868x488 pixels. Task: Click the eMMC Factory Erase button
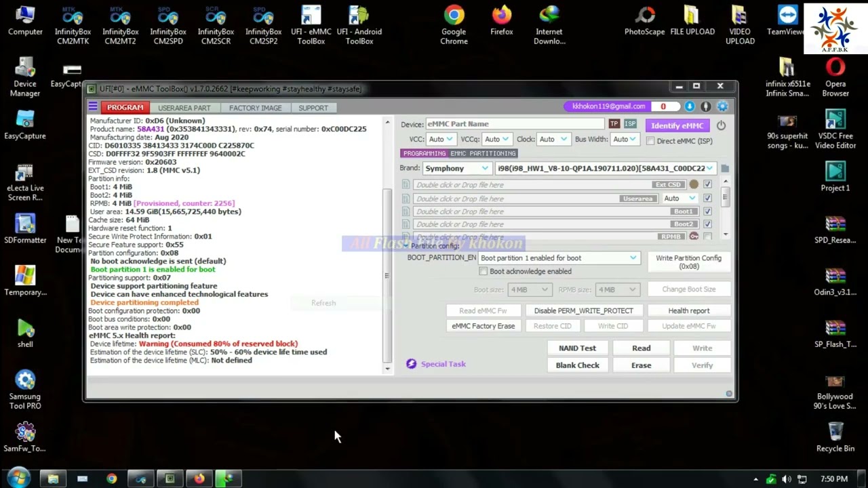click(x=483, y=326)
